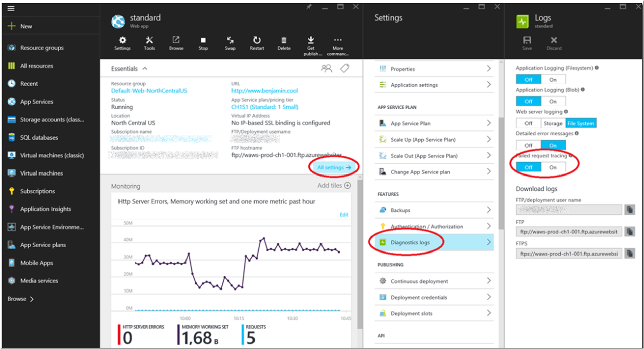
Task: Set Web server logging to Storage
Action: pos(553,123)
